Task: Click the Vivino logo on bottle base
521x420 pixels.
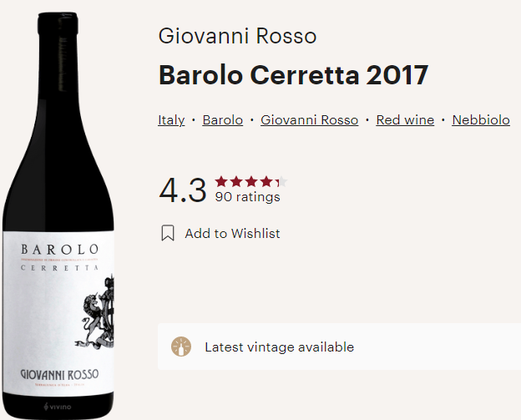Action: [x=58, y=407]
